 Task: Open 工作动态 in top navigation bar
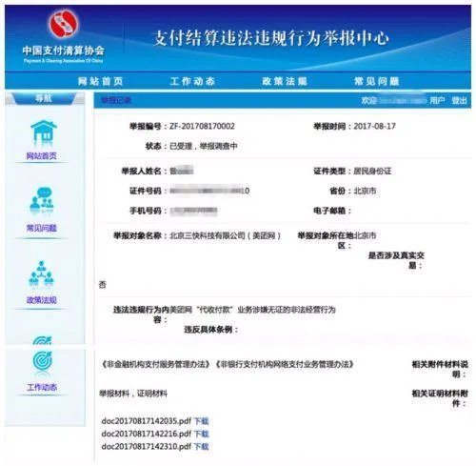coord(192,81)
